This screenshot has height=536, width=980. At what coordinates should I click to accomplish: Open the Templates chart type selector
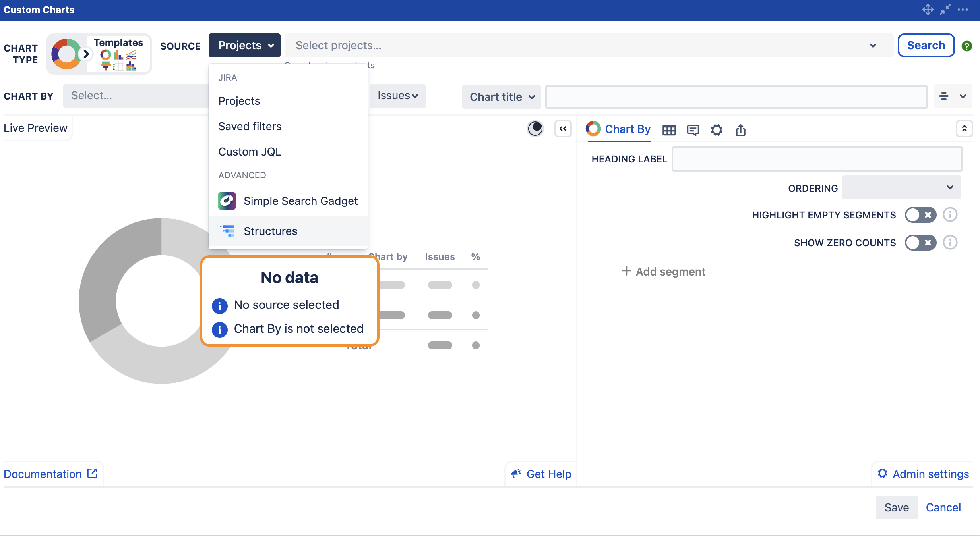tap(118, 54)
